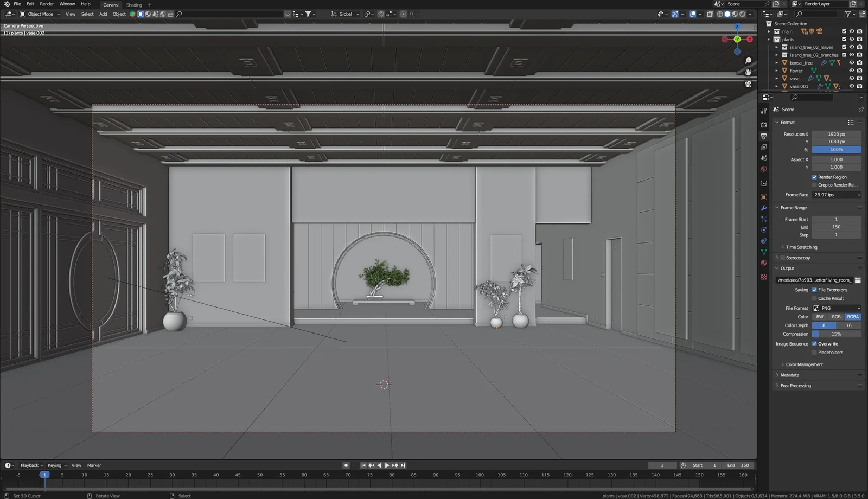This screenshot has width=868, height=499.
Task: Open the Render menu
Action: point(47,4)
